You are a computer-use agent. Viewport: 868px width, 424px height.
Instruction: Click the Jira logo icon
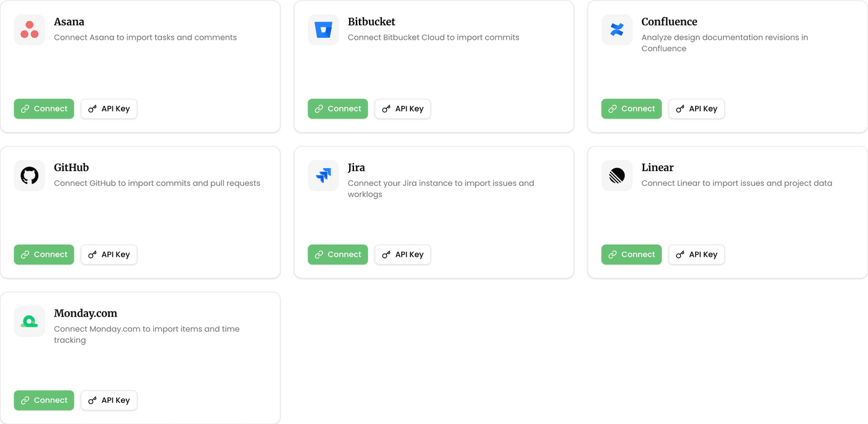point(324,175)
